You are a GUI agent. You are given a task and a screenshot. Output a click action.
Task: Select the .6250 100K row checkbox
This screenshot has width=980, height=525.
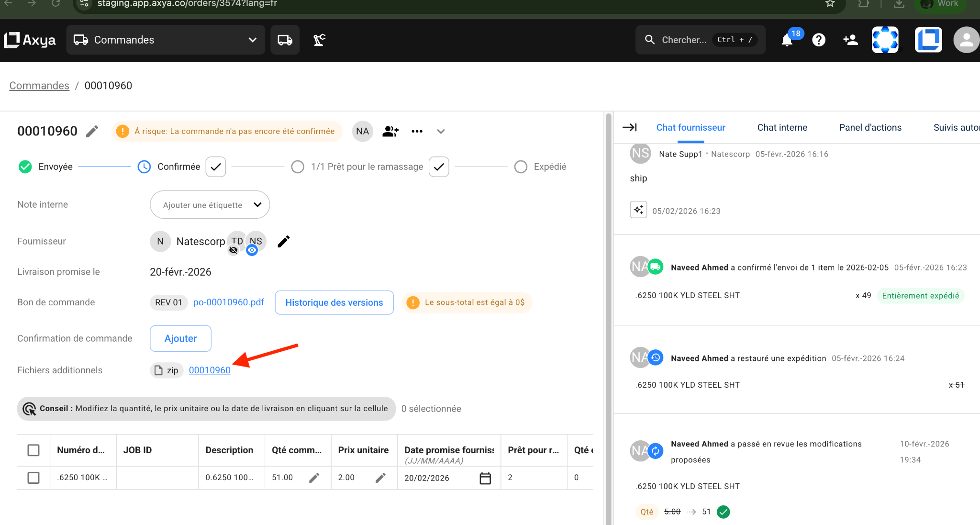coord(33,478)
